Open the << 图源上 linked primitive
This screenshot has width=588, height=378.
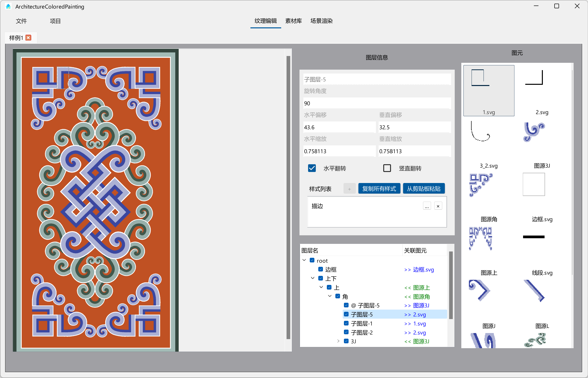[x=417, y=287]
